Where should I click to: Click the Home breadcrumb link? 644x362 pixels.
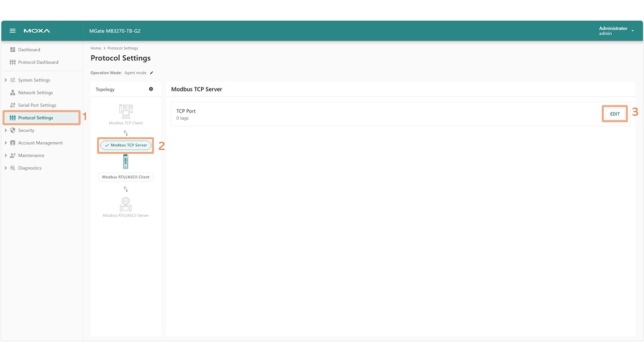[96, 48]
